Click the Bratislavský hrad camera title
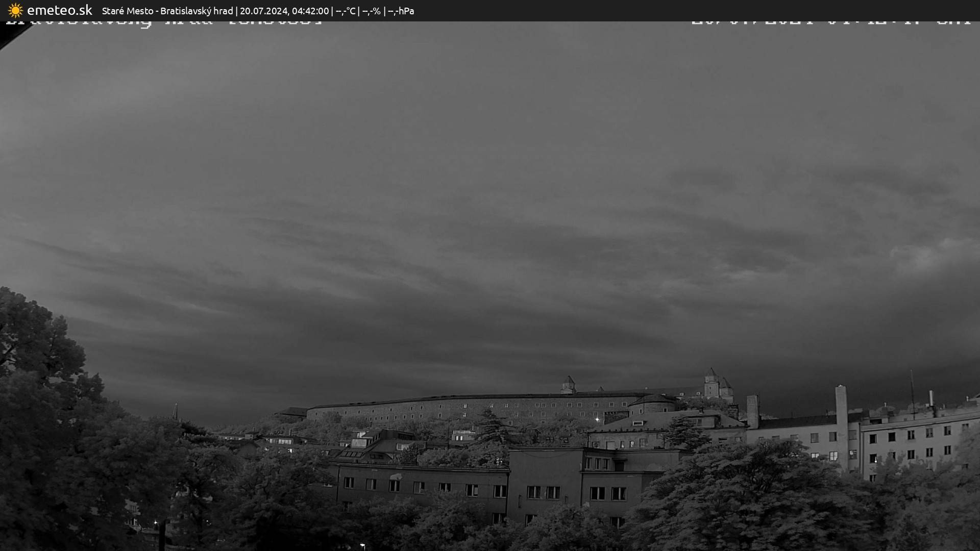The height and width of the screenshot is (551, 980). pos(197,11)
